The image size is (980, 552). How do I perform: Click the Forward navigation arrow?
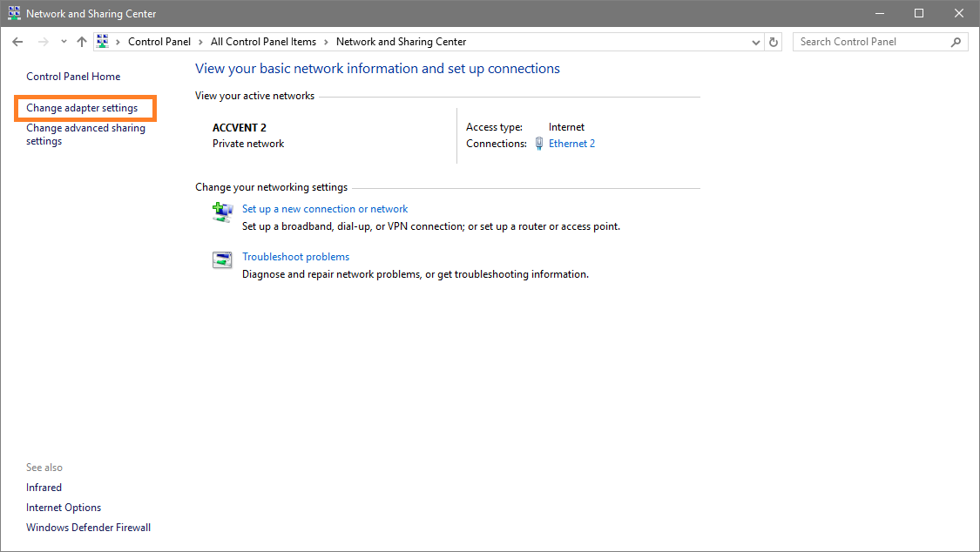pos(44,42)
